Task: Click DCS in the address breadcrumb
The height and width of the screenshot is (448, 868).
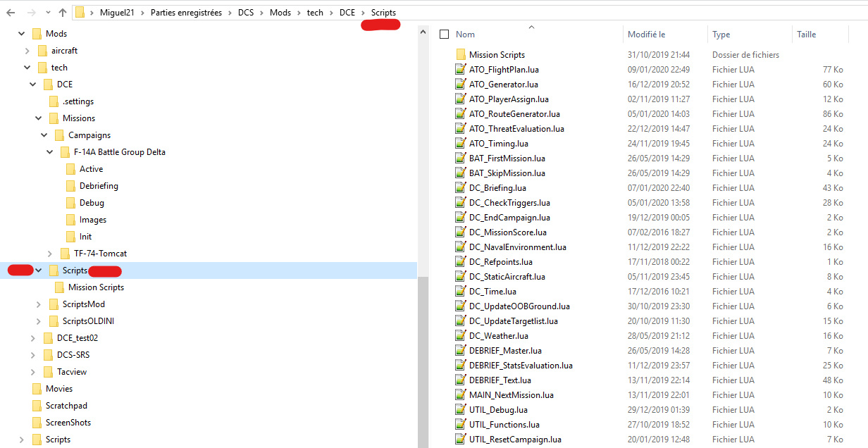Action: [246, 13]
